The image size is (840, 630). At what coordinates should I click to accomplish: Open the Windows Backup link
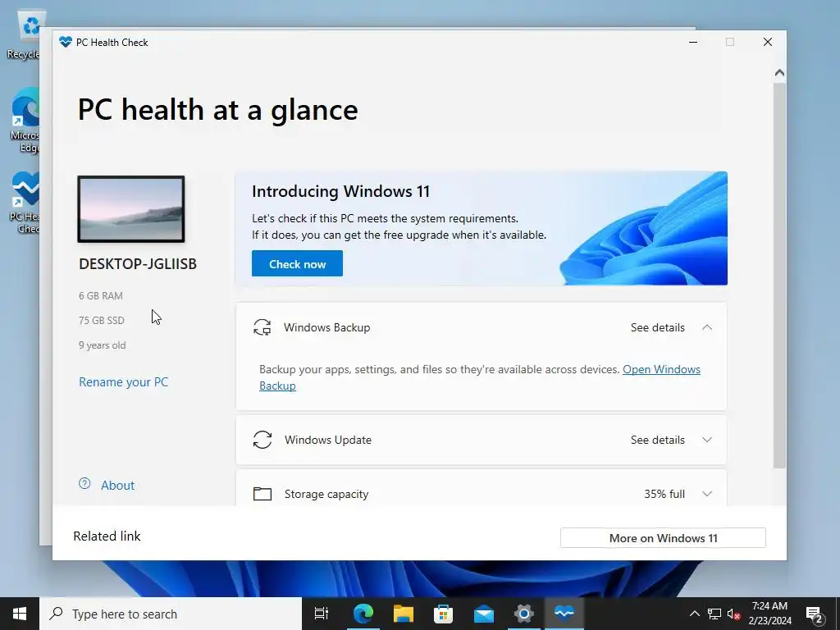661,370
